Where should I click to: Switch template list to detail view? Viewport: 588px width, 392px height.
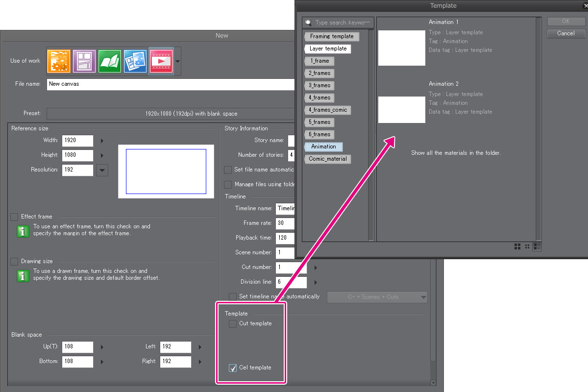coord(537,246)
